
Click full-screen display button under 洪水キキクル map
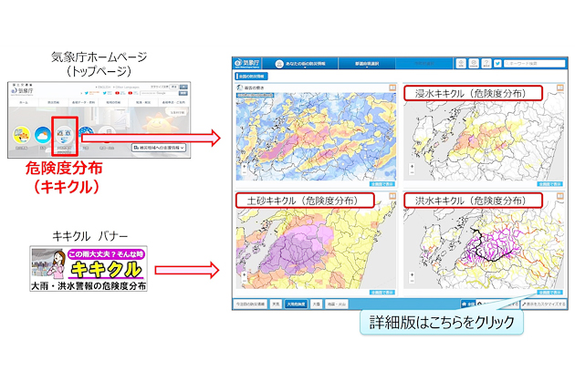pos(549,293)
